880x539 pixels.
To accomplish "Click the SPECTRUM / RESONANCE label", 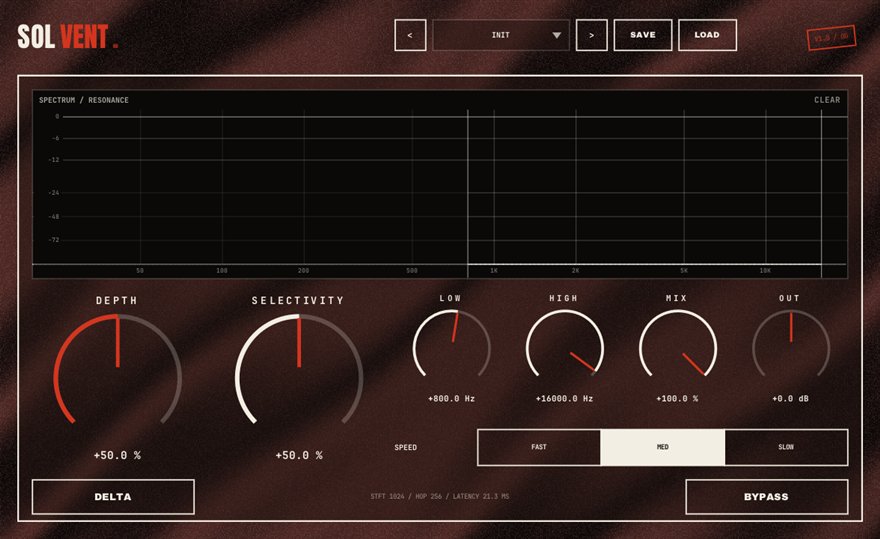I will pos(84,100).
